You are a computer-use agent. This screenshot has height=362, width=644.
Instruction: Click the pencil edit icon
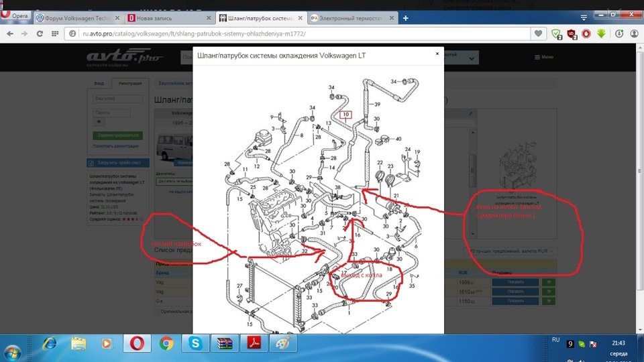click(470, 114)
